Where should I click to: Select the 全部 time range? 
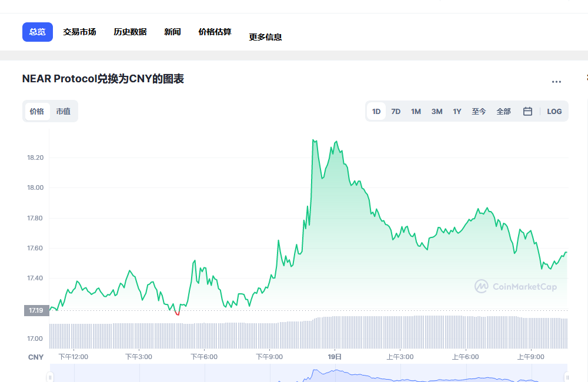[503, 111]
